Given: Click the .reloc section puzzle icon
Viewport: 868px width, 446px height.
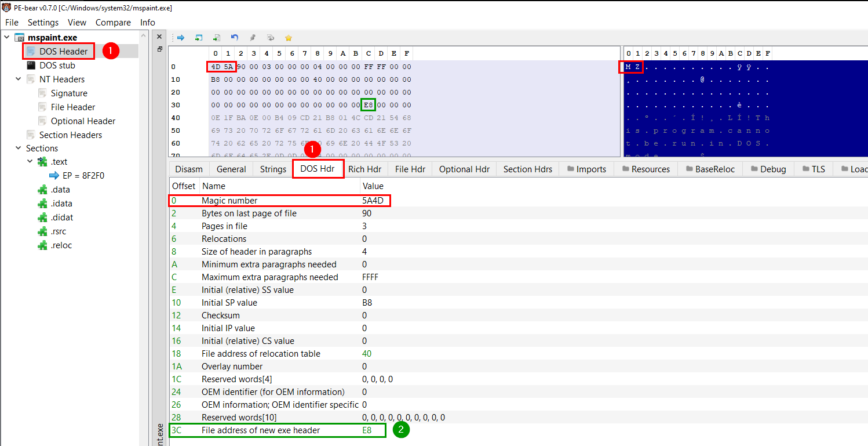Looking at the screenshot, I should [42, 245].
